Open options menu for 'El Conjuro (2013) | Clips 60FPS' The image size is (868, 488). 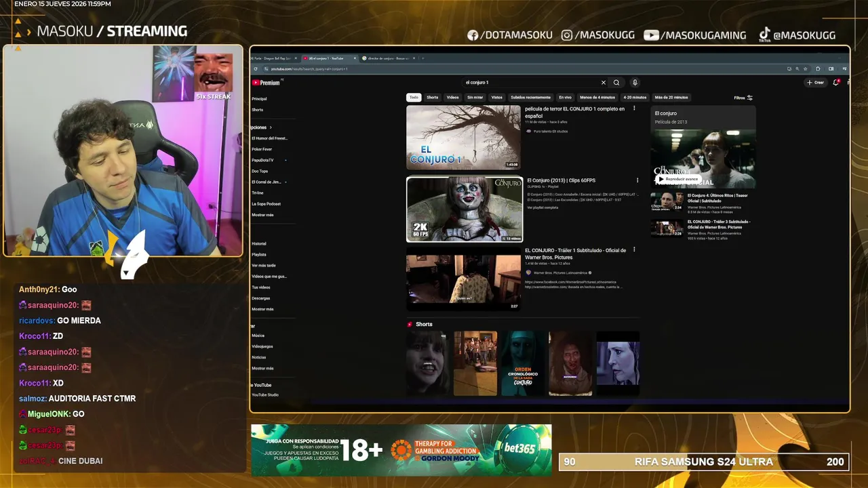[x=637, y=180]
